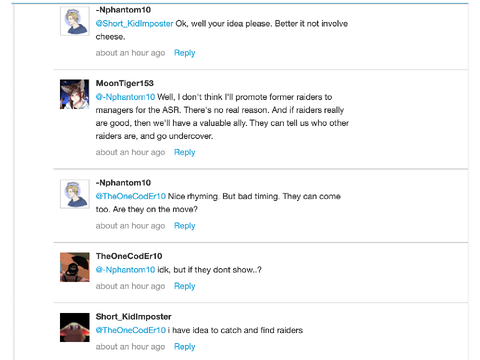Image resolution: width=480 pixels, height=360 pixels.
Task: Reply to the comment about cheese
Action: coord(185,53)
